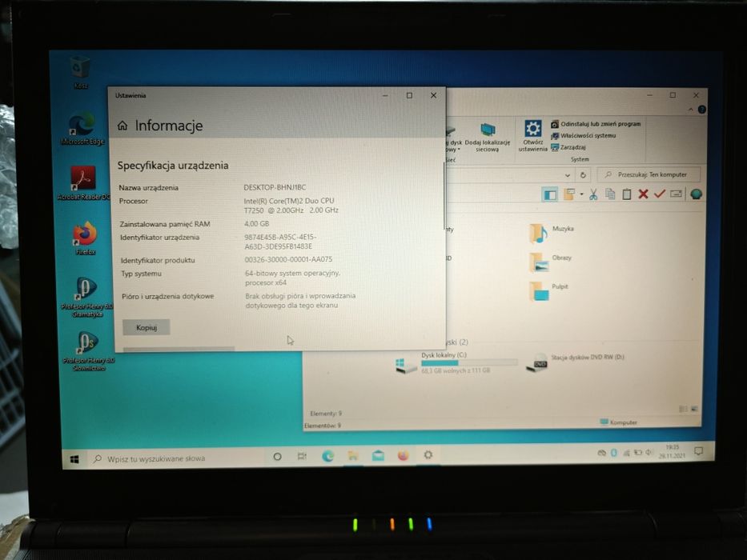Image resolution: width=747 pixels, height=560 pixels.
Task: Open the address bar history dropdown
Action: pos(568,175)
